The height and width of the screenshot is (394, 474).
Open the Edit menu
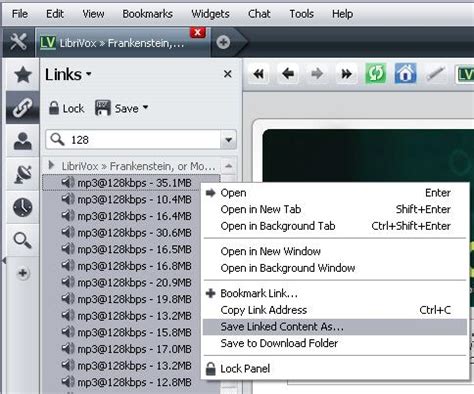coord(55,14)
